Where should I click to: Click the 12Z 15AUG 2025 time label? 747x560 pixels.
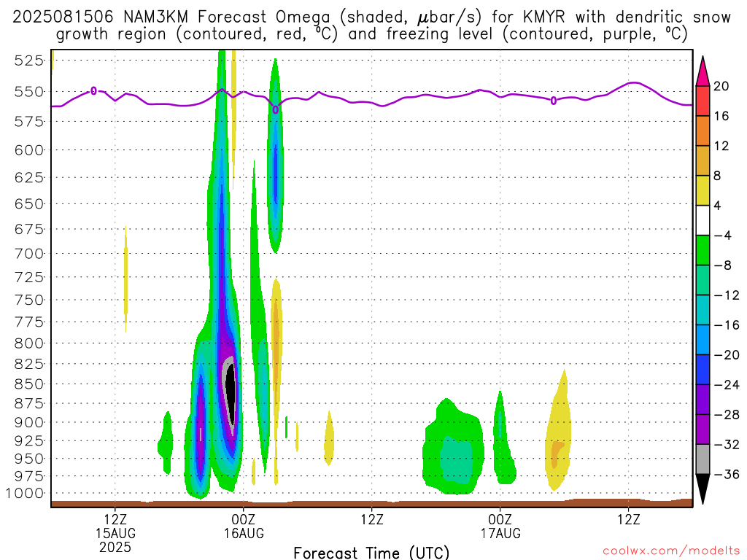pos(115,533)
